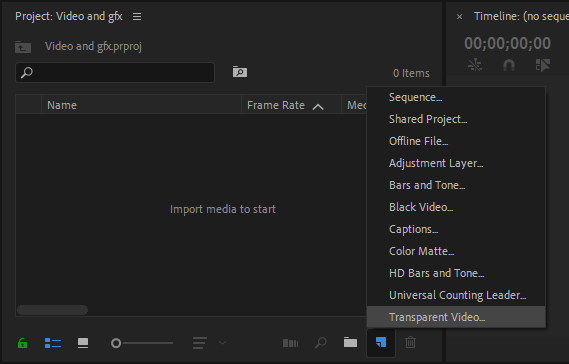Viewport: 569px width, 364px height.
Task: Create a New Bin with folder icon
Action: [351, 342]
